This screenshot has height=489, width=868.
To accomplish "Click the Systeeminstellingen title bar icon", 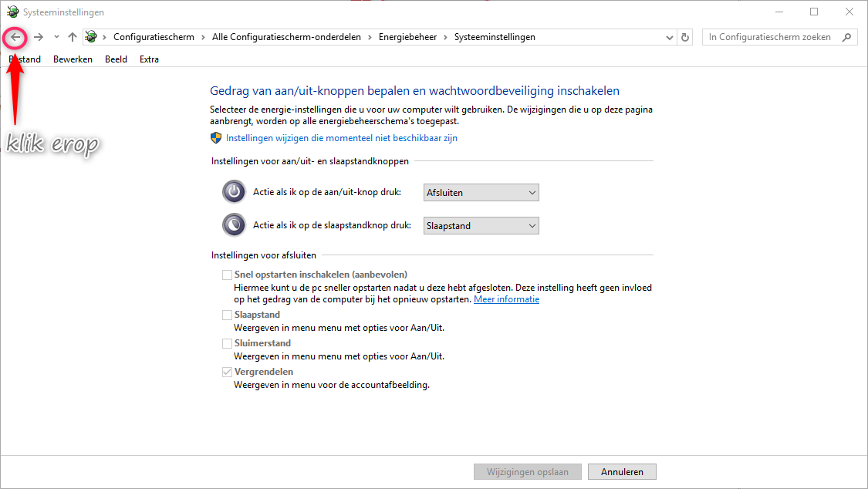I will tap(12, 12).
